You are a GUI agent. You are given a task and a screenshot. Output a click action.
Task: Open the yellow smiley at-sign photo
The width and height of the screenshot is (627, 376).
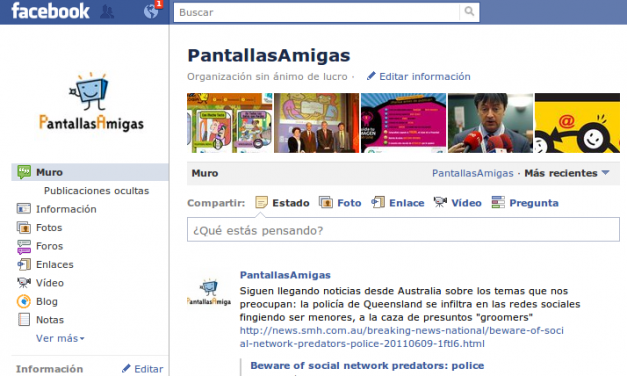coord(577,123)
